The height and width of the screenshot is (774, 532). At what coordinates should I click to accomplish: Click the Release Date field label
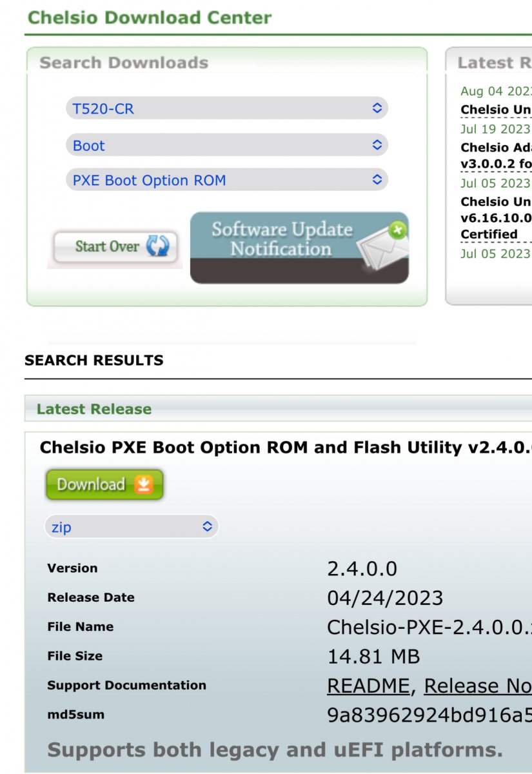[x=91, y=597]
